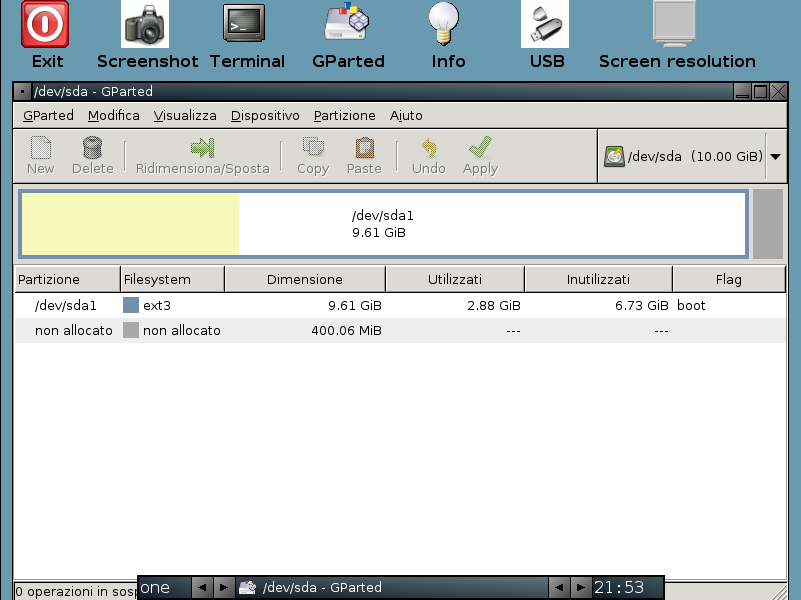
Task: Click the Flag column header
Action: coord(729,279)
